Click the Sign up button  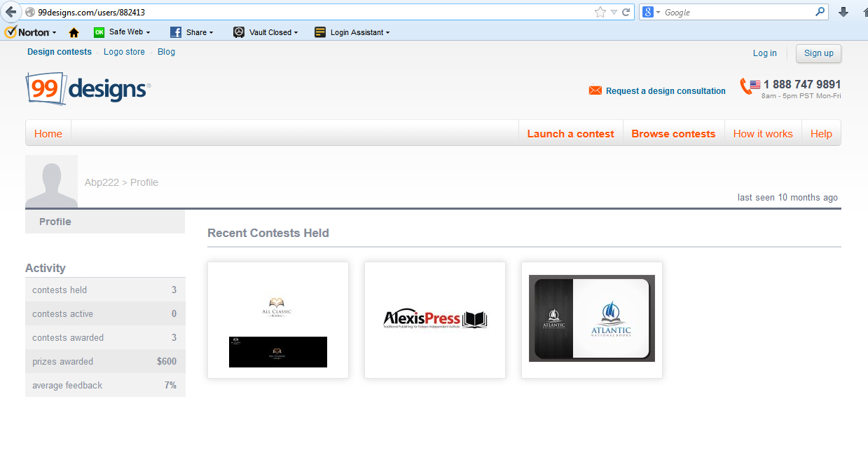click(x=818, y=53)
